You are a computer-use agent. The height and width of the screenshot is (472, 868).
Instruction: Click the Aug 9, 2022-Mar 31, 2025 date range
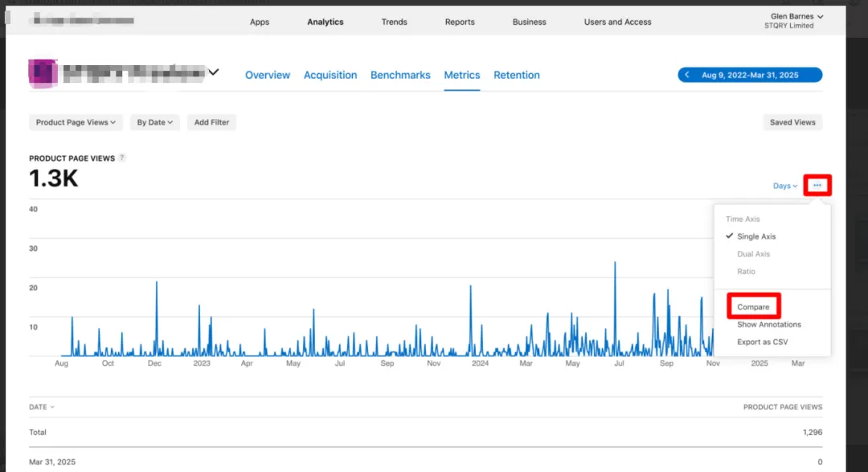pos(750,75)
